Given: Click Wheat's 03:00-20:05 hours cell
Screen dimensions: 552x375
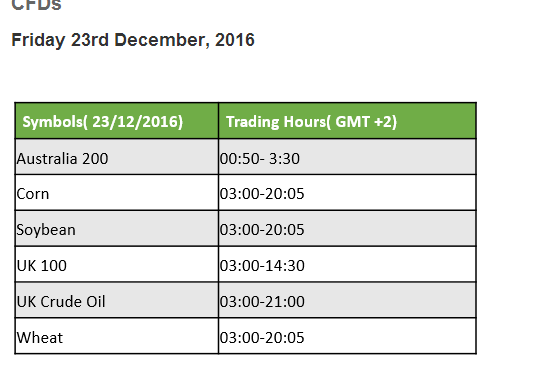Looking at the screenshot, I should point(347,336).
